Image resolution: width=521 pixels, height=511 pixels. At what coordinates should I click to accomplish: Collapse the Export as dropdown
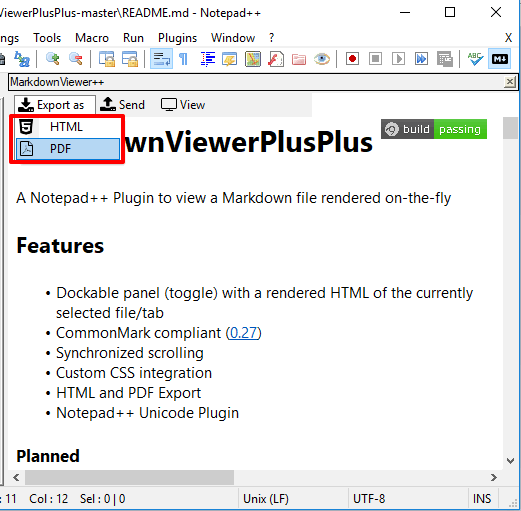coord(55,105)
